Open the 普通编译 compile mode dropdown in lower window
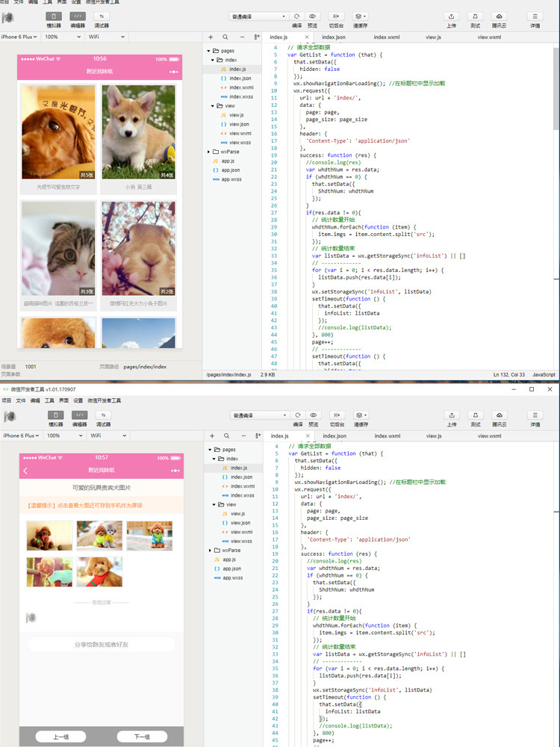 [x=258, y=415]
